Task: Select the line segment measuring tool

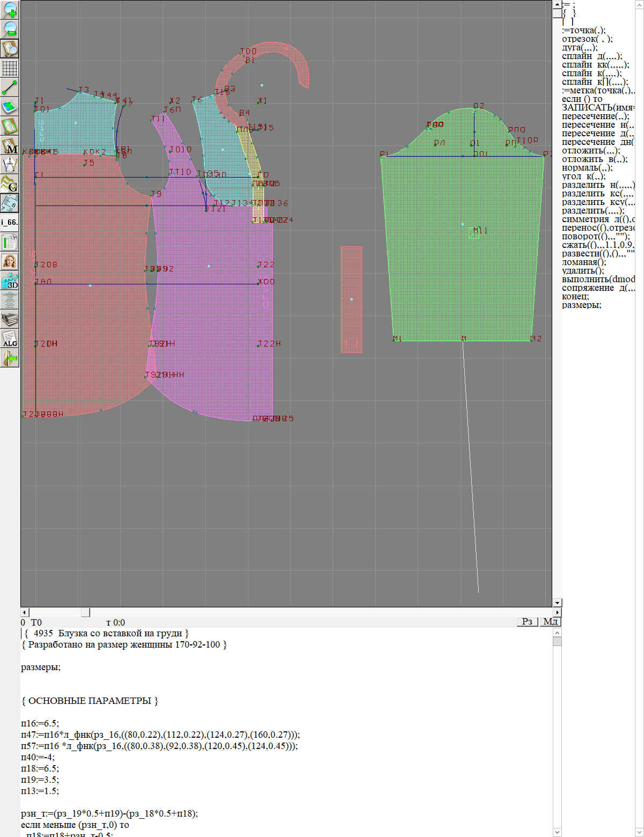Action: [x=10, y=87]
